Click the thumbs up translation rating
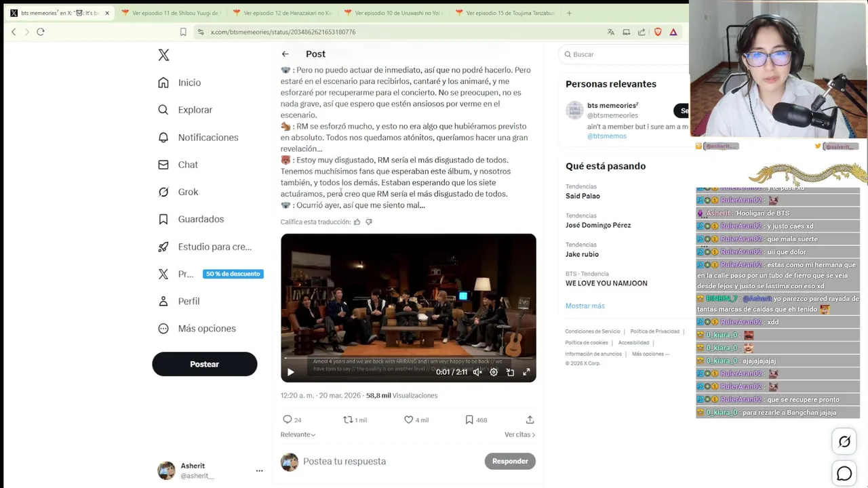This screenshot has width=868, height=488. pyautogui.click(x=357, y=222)
